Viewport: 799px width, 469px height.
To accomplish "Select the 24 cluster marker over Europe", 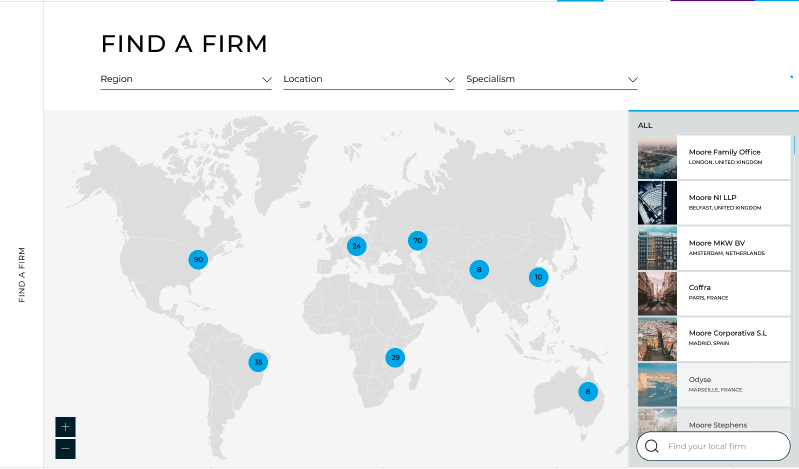I will pos(356,246).
